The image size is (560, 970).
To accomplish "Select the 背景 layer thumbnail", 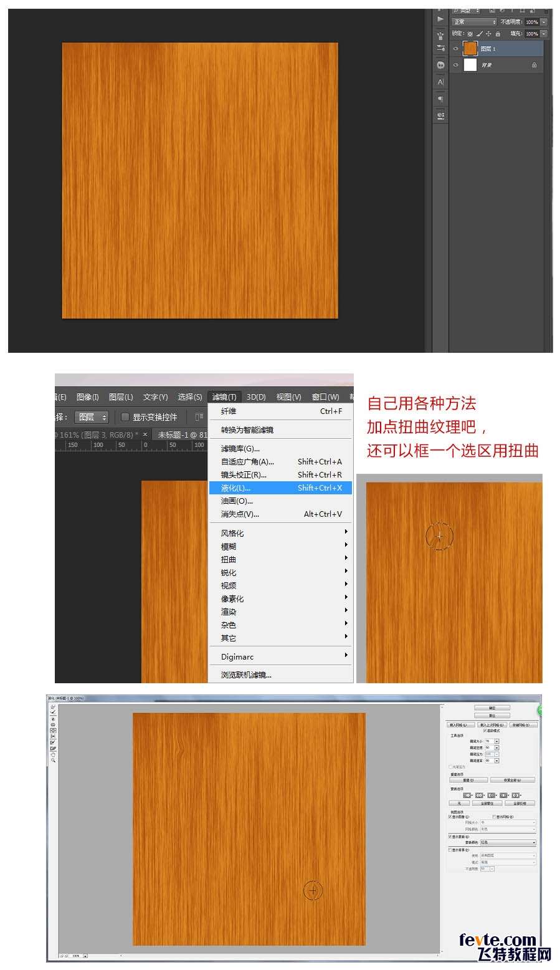I will (x=470, y=65).
